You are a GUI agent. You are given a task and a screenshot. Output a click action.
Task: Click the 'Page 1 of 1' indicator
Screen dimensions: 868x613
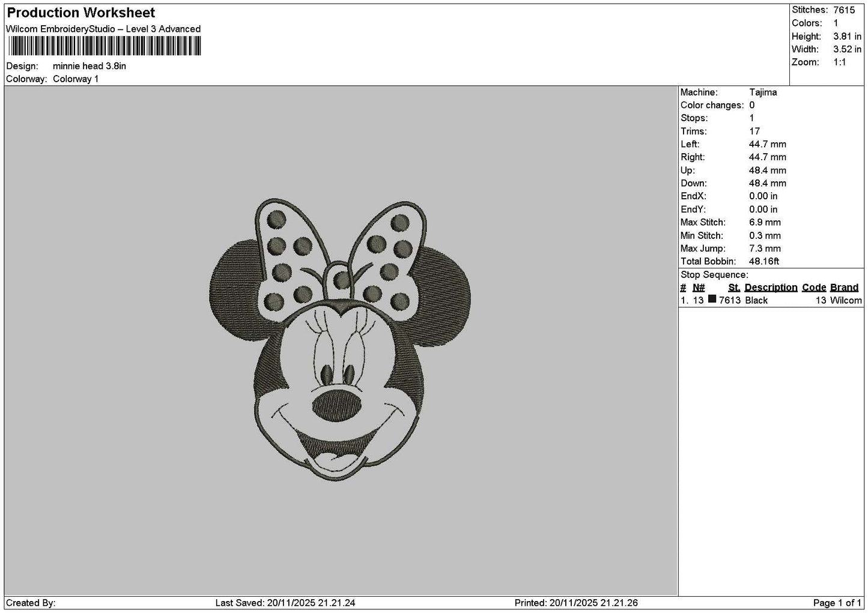837,603
